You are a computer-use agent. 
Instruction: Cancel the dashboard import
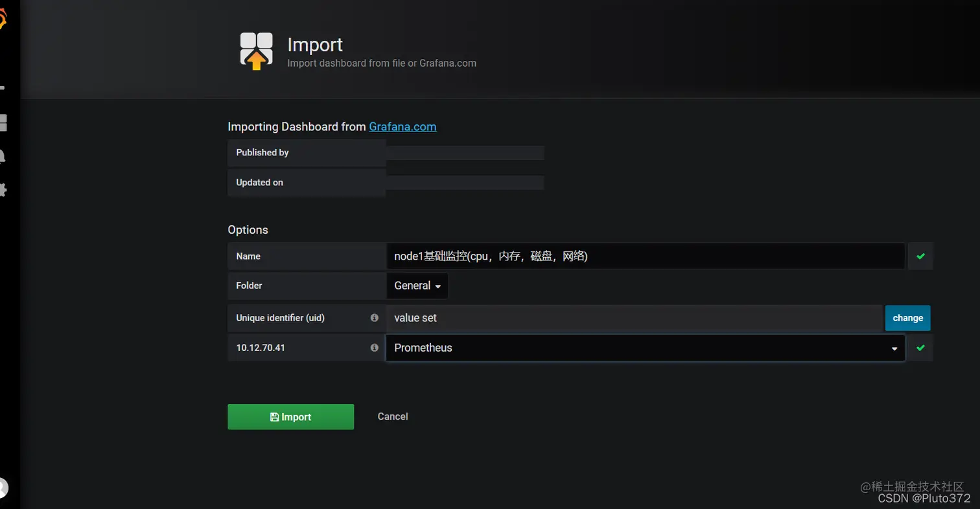tap(393, 416)
